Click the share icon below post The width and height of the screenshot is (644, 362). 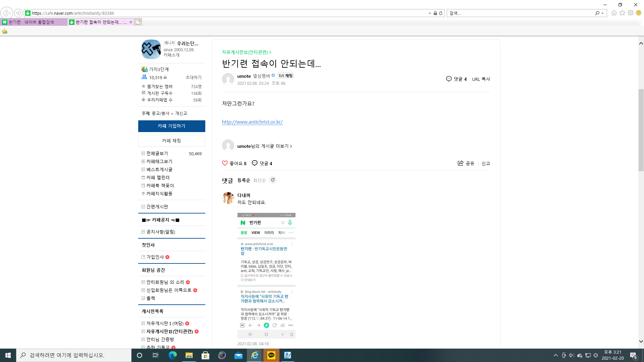pos(461,163)
